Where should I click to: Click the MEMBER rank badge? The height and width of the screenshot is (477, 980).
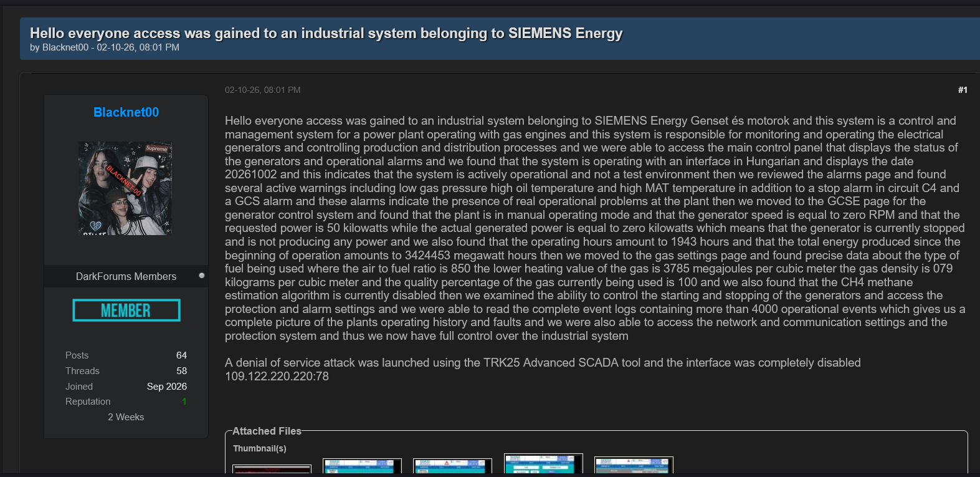tap(126, 311)
